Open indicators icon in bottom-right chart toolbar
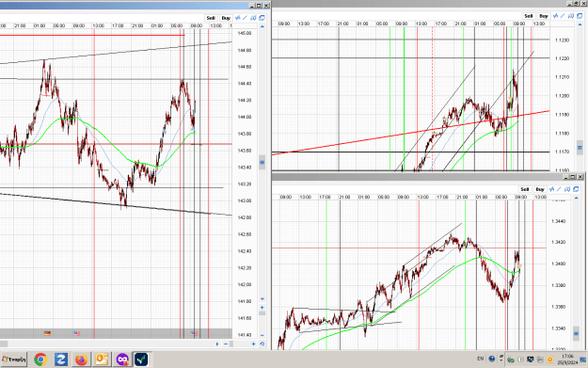588x368 pixels. [551, 189]
